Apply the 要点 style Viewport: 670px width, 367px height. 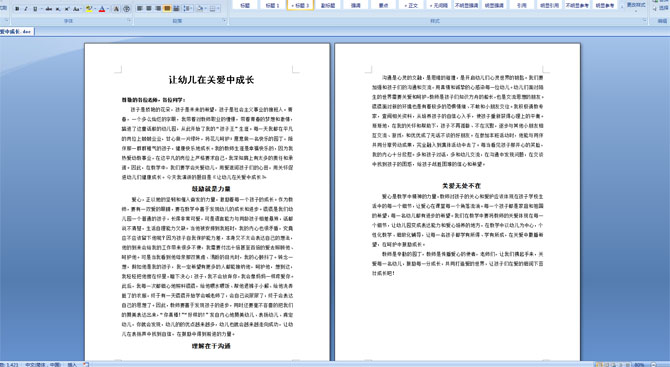[384, 5]
